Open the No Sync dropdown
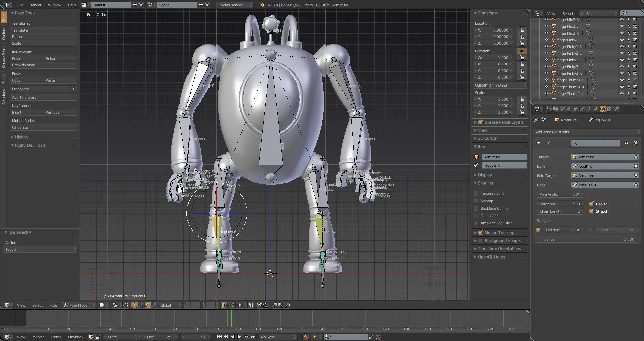The width and height of the screenshot is (644, 341). point(278,337)
